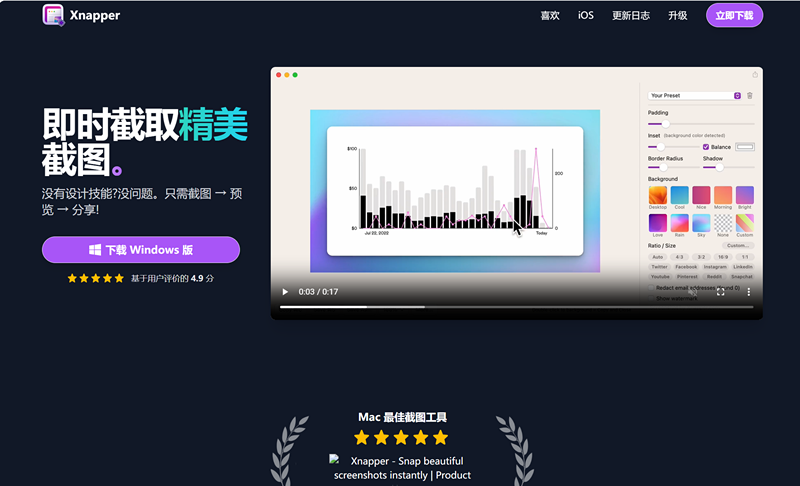Select the 4:3 ratio option
Viewport: 800px width, 486px height.
[680, 257]
